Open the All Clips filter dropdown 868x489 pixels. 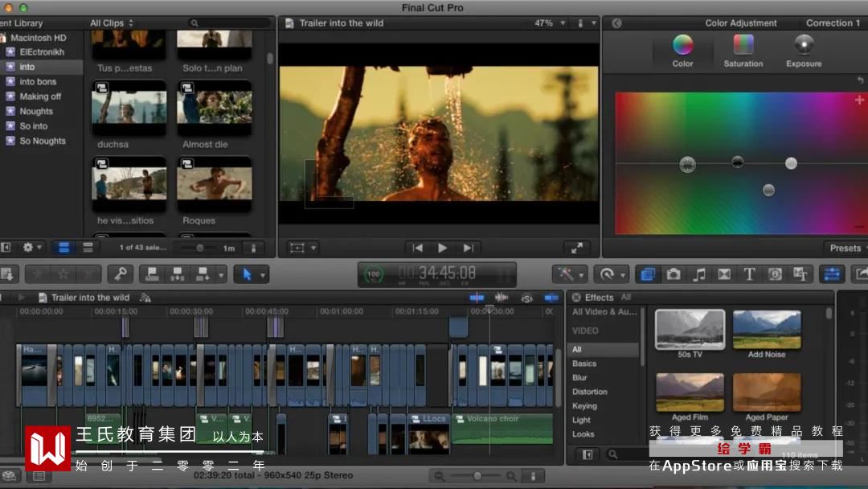coord(112,23)
